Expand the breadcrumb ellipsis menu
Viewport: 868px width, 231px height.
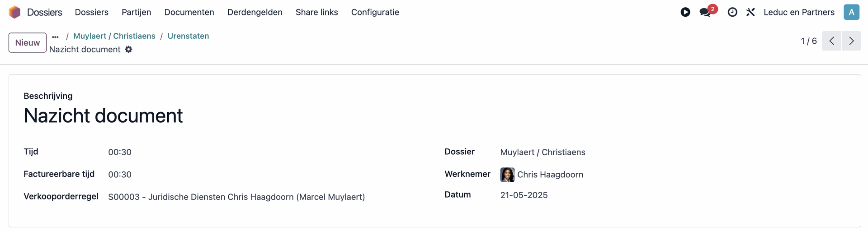pyautogui.click(x=55, y=37)
